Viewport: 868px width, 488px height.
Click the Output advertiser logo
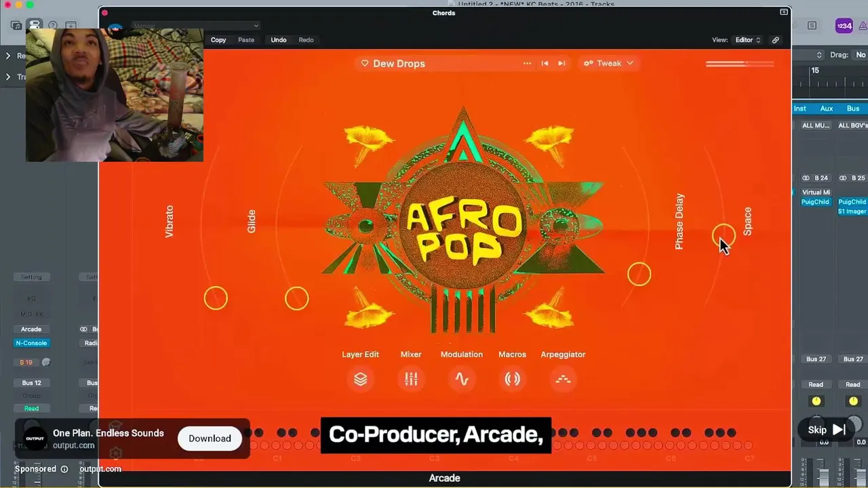[35, 439]
